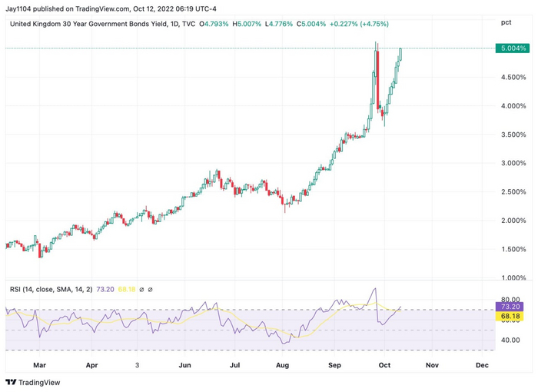Click the 3.500% level on the price axis
This screenshot has height=392, width=538.
click(513, 135)
